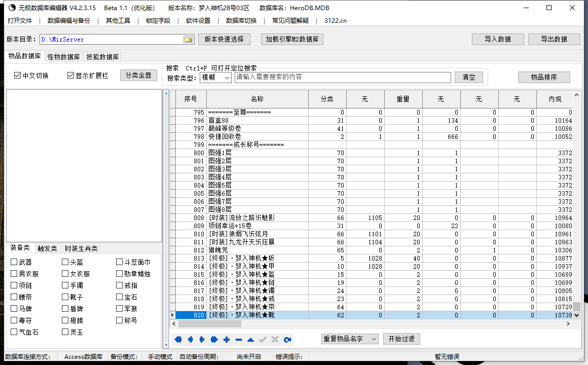The height and width of the screenshot is (365, 588).
Task: Click 分类全显 button
Action: (138, 75)
